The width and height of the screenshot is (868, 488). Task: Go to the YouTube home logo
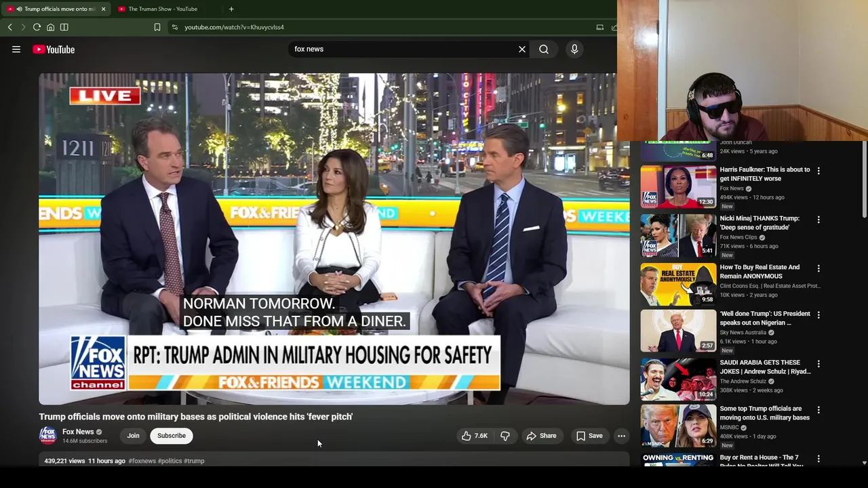[x=54, y=49]
